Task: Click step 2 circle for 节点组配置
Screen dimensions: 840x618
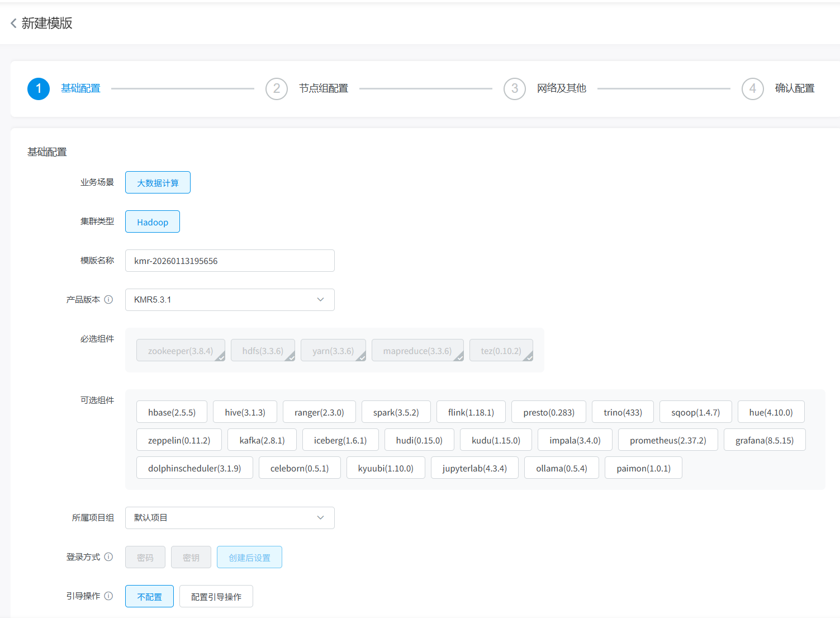Action: (276, 88)
